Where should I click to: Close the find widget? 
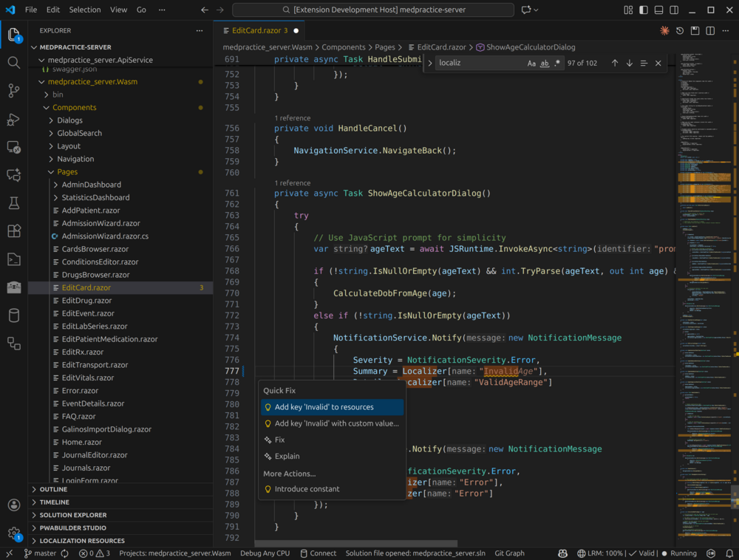tap(658, 64)
